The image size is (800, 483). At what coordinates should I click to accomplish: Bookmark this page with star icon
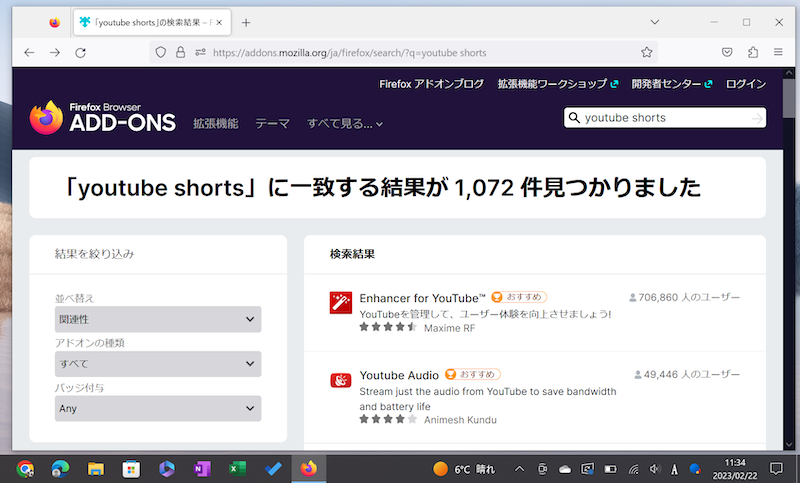pos(647,52)
